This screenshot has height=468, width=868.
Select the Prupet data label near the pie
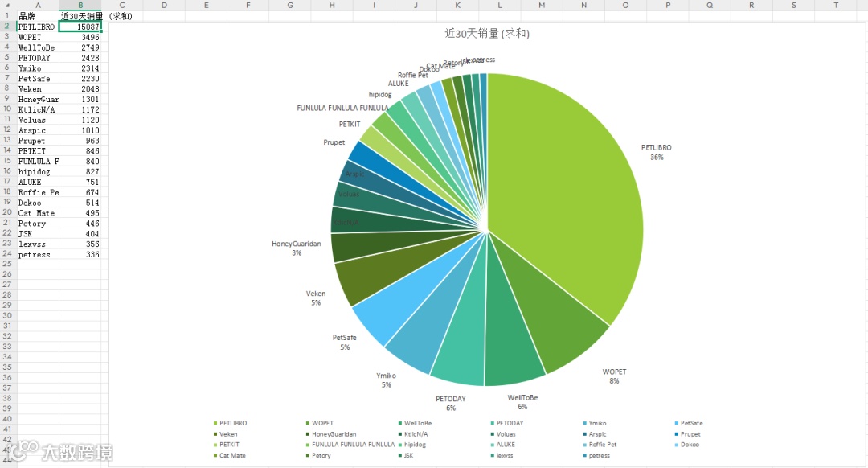point(334,142)
